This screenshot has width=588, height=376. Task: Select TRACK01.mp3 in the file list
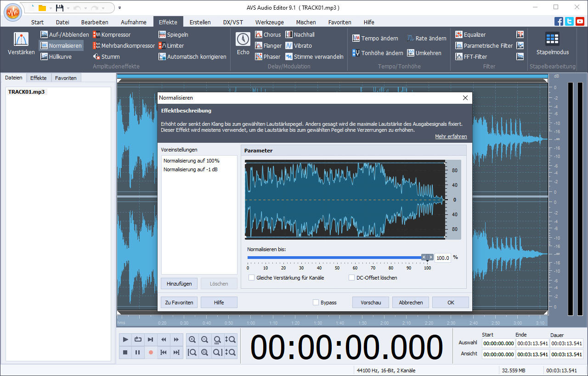(27, 92)
